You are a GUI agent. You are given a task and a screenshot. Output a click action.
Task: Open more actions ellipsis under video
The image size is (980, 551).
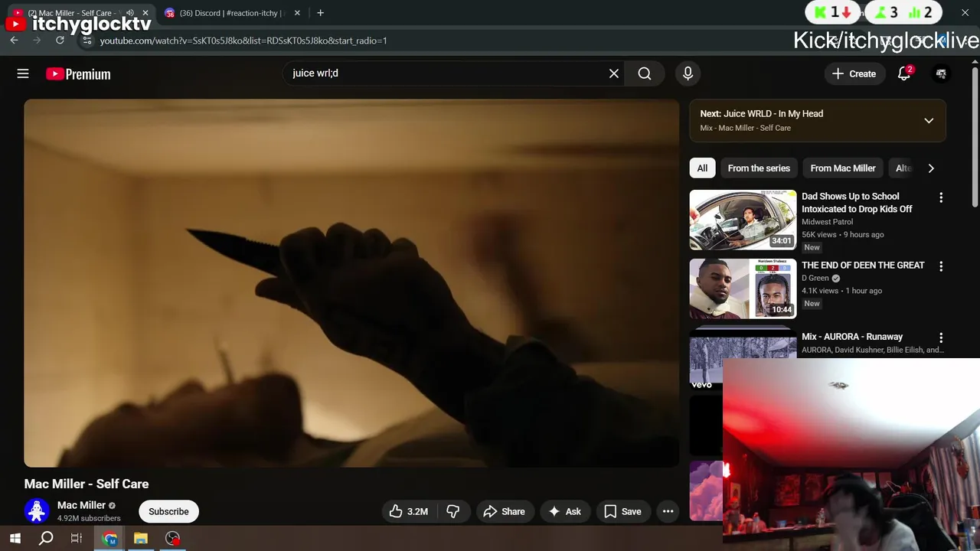668,511
